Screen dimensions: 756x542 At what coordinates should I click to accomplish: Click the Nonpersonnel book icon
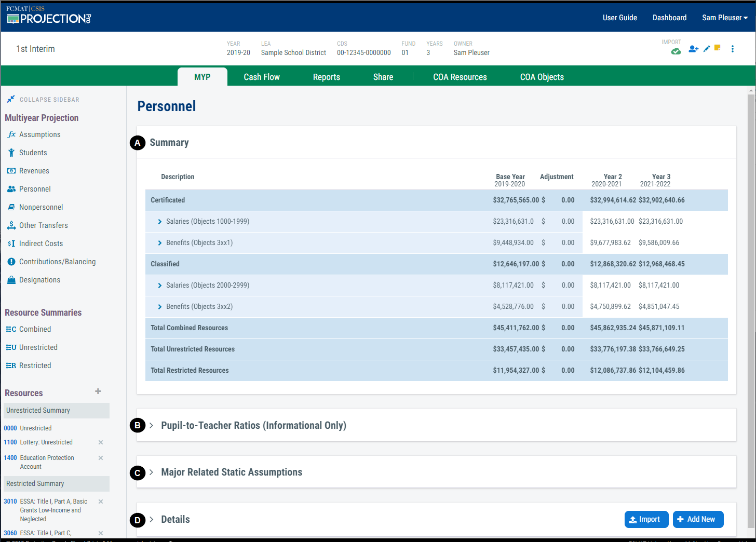point(11,207)
